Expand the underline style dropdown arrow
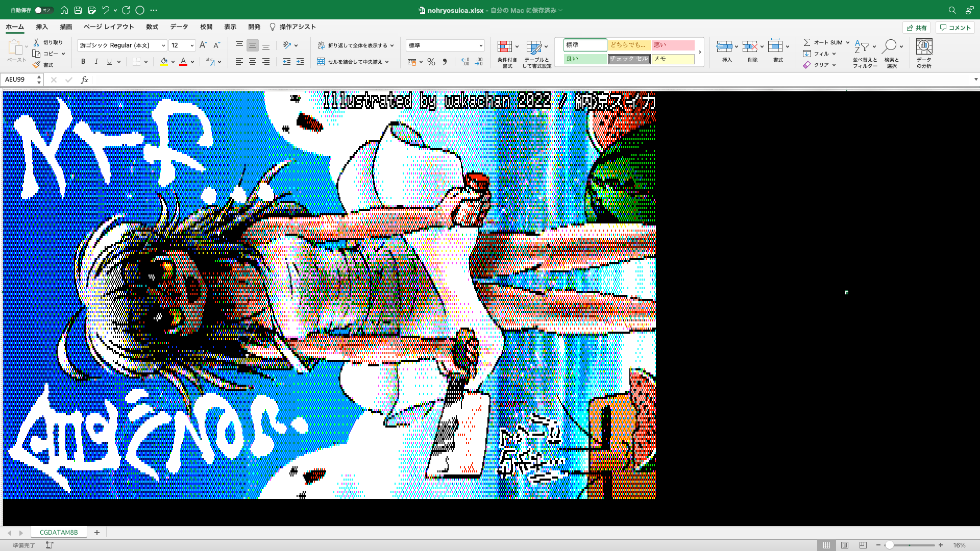This screenshot has width=980, height=551. [x=119, y=62]
